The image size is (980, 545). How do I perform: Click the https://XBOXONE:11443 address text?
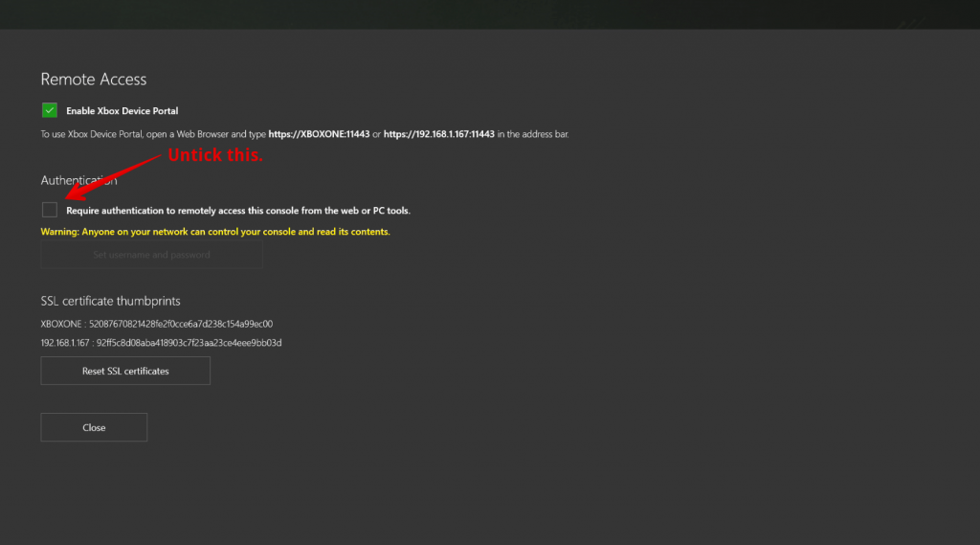coord(319,134)
